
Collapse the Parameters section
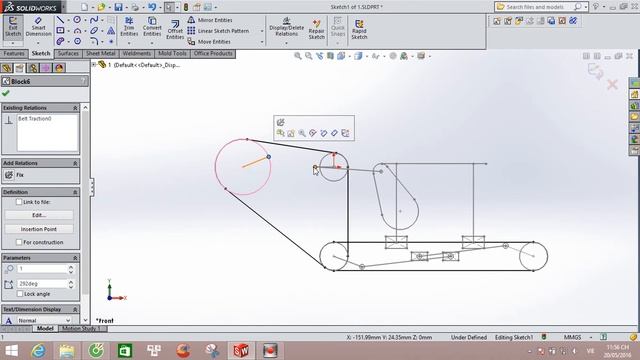point(75,258)
